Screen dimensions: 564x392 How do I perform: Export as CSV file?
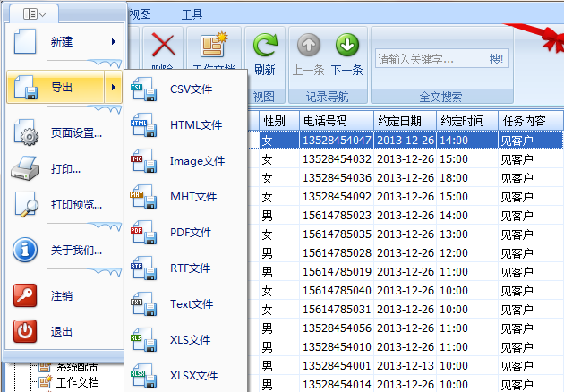click(x=190, y=89)
